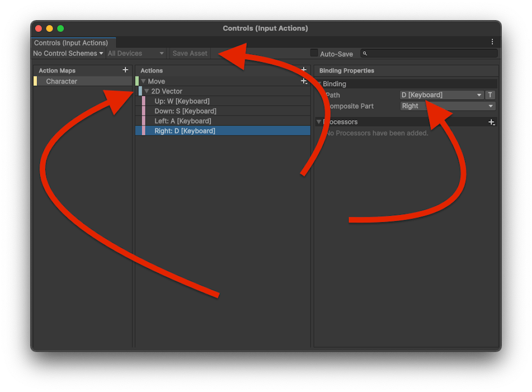Open the three-dot panel options menu
Viewport: 532px width, 392px height.
(x=493, y=41)
